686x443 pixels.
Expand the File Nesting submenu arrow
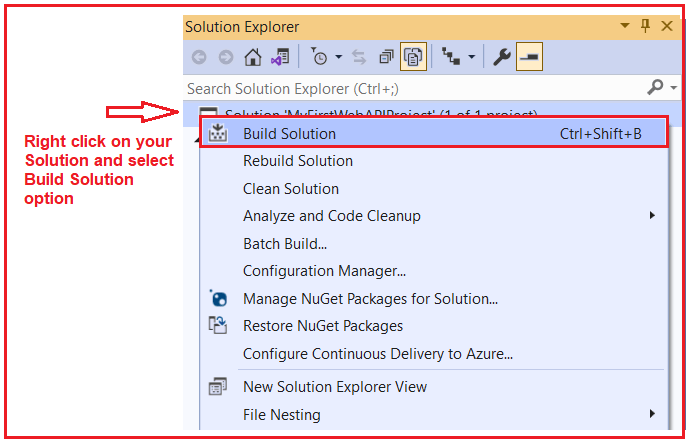click(652, 414)
